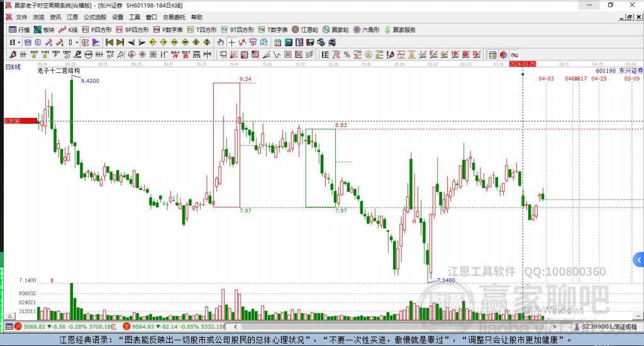Image resolution: width=644 pixels, height=346 pixels.
Task: Select the percent % line tool
Action: 347,55
